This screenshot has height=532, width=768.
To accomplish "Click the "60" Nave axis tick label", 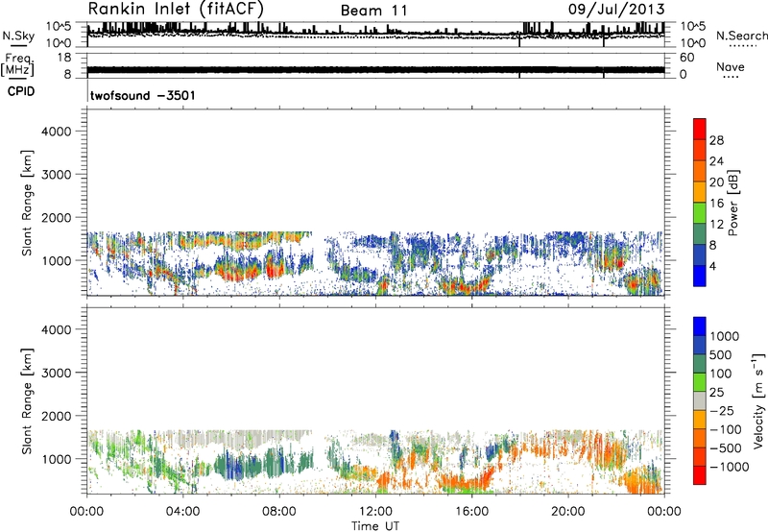I will click(686, 58).
